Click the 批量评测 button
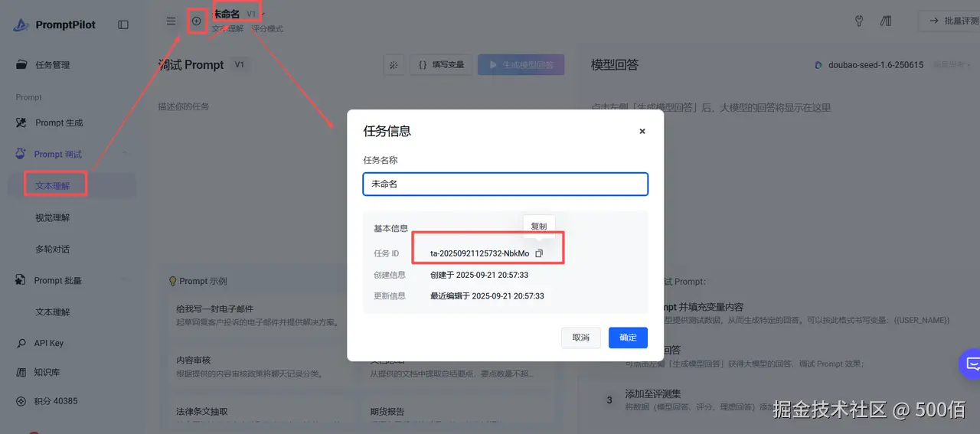Screen dimensions: 980x434 point(949,21)
